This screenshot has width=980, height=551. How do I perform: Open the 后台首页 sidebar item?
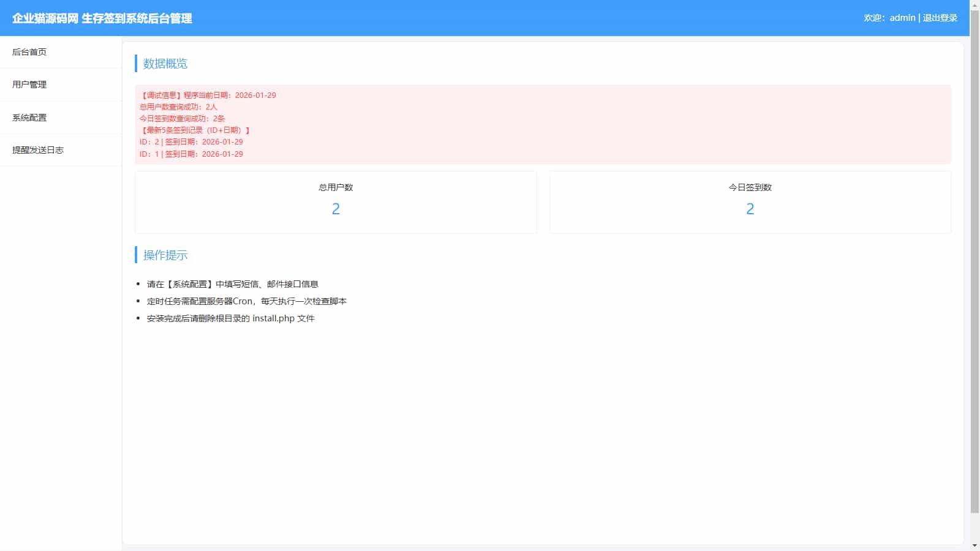[29, 52]
